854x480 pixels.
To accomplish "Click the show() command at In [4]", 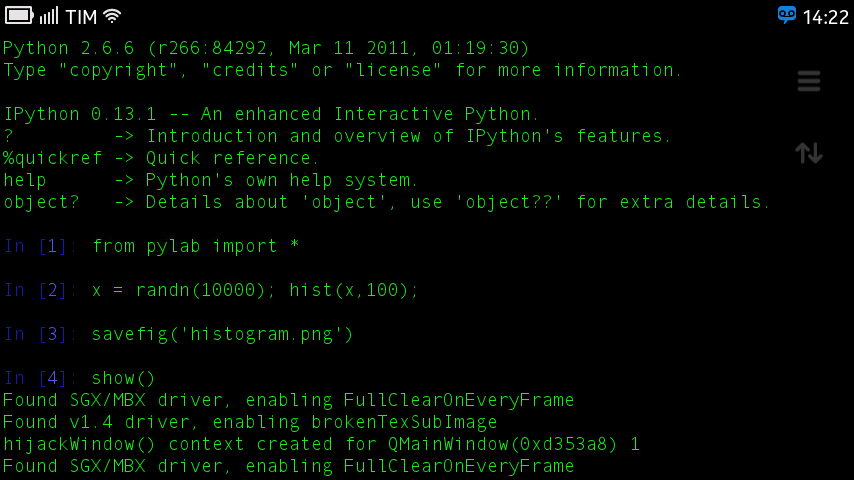I will point(124,378).
